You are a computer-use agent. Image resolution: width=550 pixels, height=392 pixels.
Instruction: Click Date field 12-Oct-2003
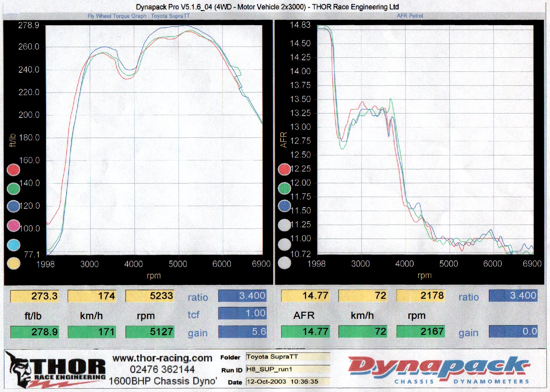pos(288,382)
